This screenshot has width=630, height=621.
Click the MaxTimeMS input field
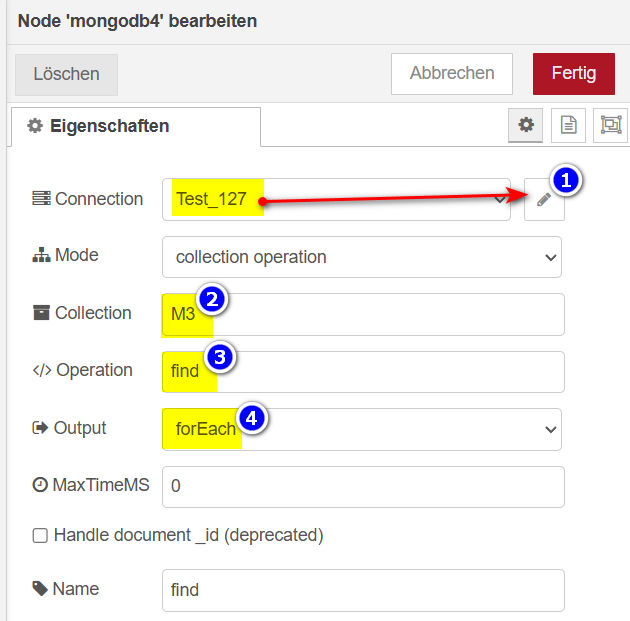click(363, 487)
